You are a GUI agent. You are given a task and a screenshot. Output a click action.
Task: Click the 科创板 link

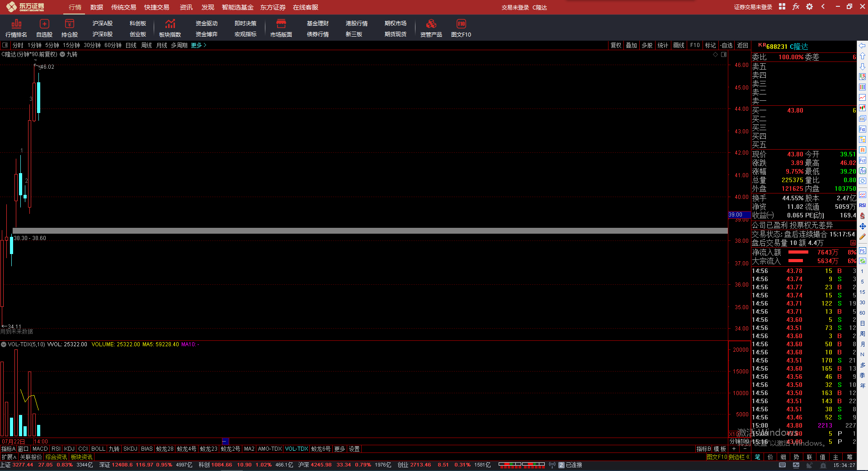[138, 23]
